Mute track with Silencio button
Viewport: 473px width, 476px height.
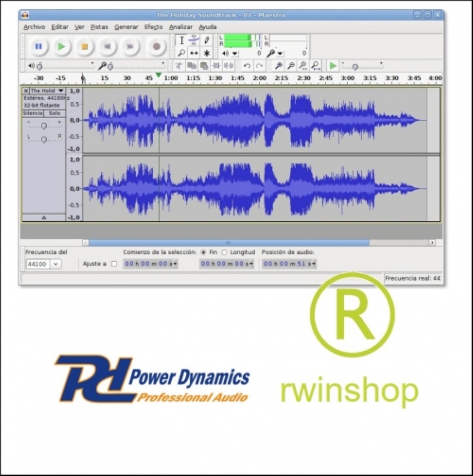[x=33, y=113]
